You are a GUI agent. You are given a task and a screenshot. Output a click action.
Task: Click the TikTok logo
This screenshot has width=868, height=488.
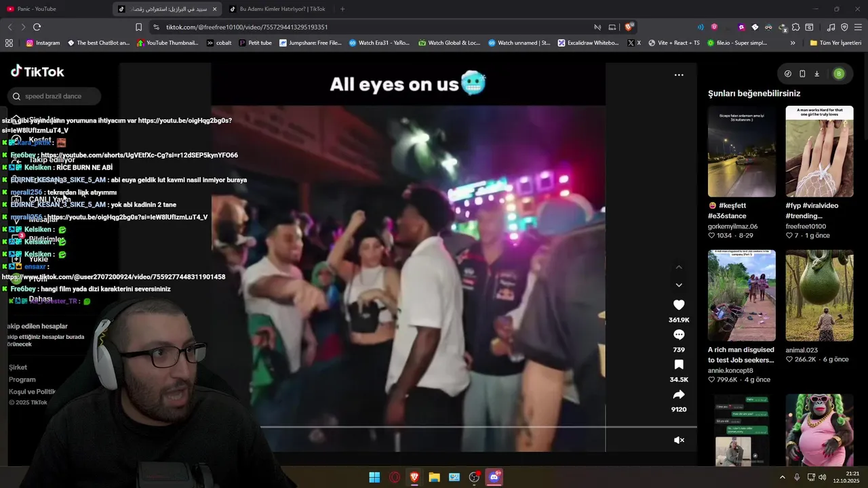click(x=37, y=71)
